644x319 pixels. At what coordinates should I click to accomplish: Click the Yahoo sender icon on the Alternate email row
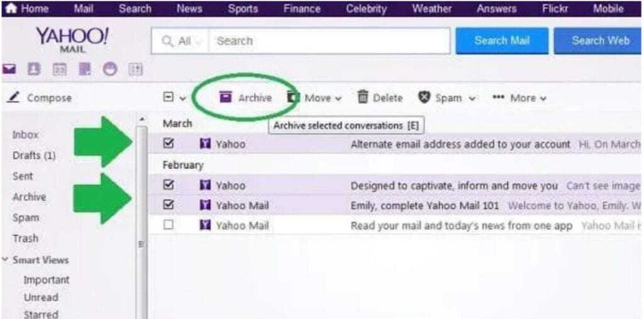(205, 144)
